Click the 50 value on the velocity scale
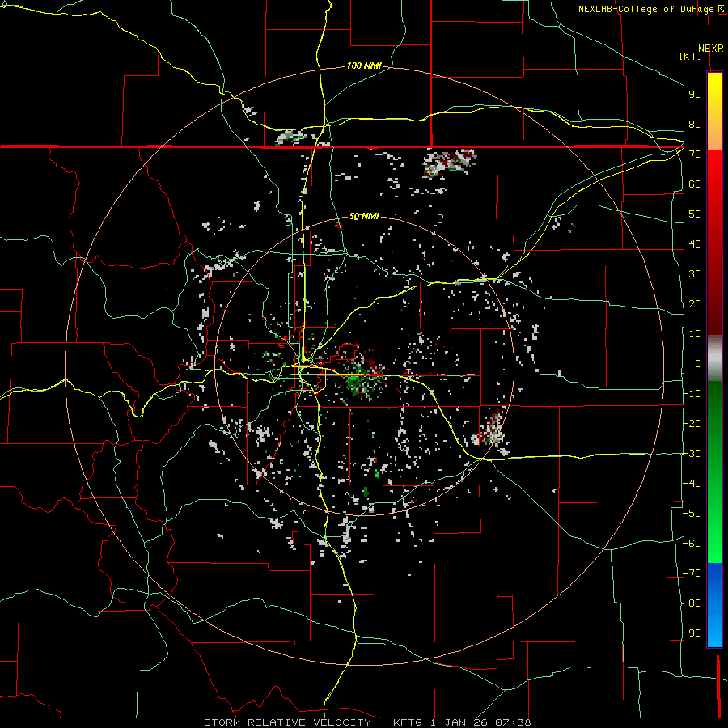 click(695, 214)
